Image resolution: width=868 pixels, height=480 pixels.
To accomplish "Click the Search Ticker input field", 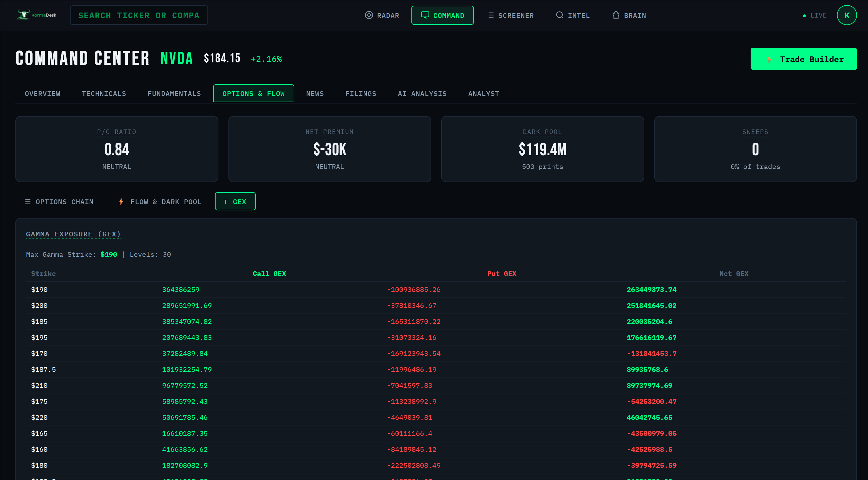I will click(139, 15).
